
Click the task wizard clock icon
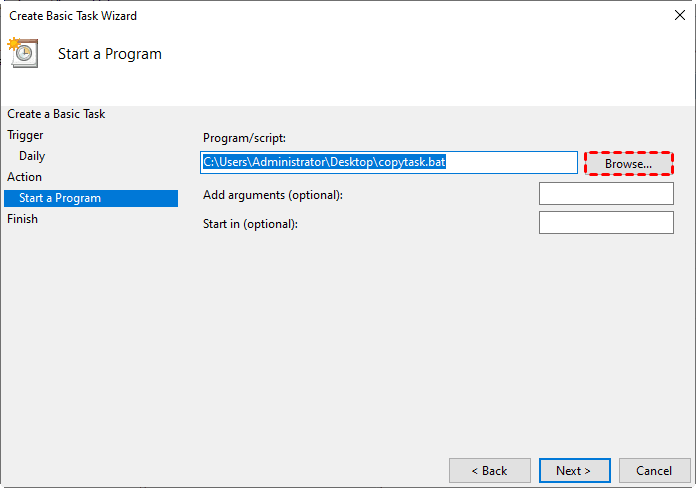pyautogui.click(x=22, y=53)
